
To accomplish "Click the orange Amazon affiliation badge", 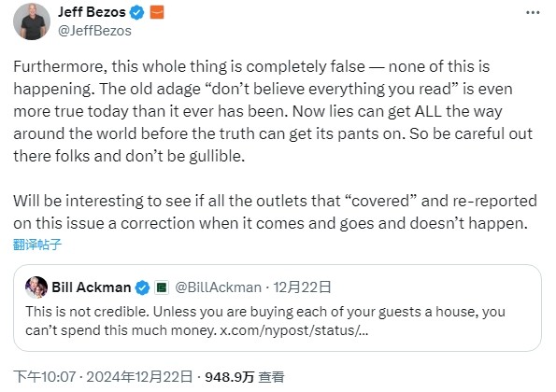I will [157, 12].
